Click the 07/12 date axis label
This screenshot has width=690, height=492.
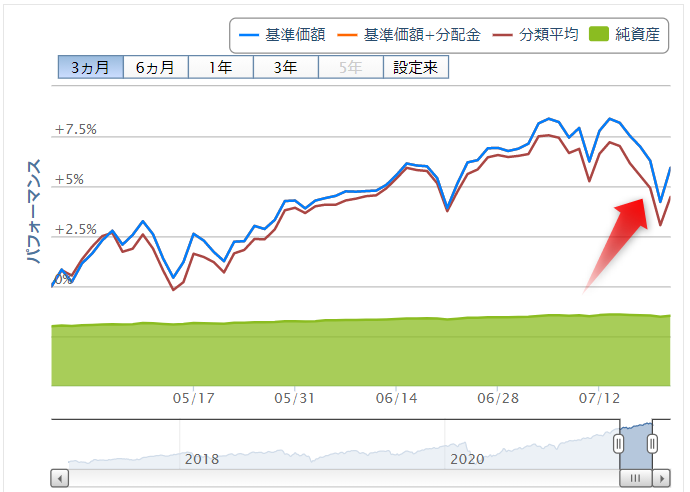599,398
